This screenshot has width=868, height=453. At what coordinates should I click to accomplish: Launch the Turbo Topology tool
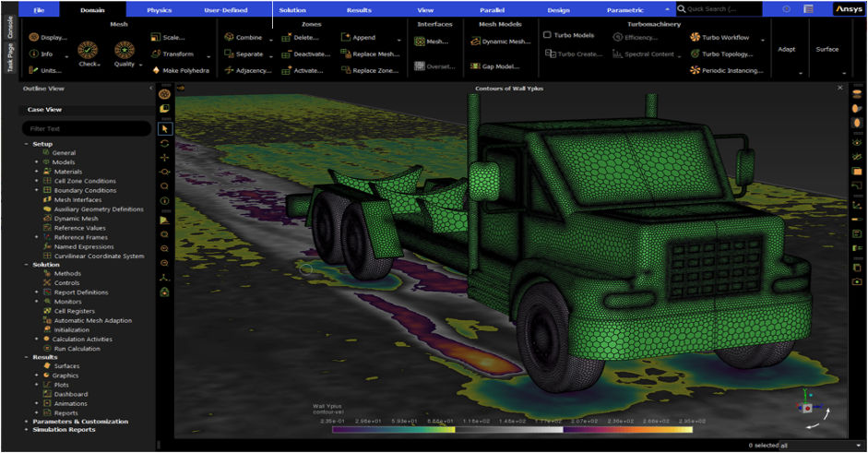(726, 54)
